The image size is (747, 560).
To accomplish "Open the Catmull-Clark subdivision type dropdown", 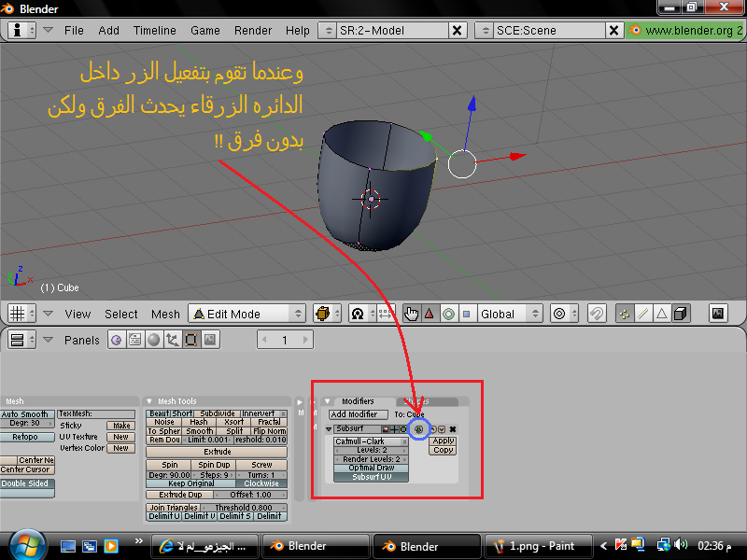I will pyautogui.click(x=371, y=441).
